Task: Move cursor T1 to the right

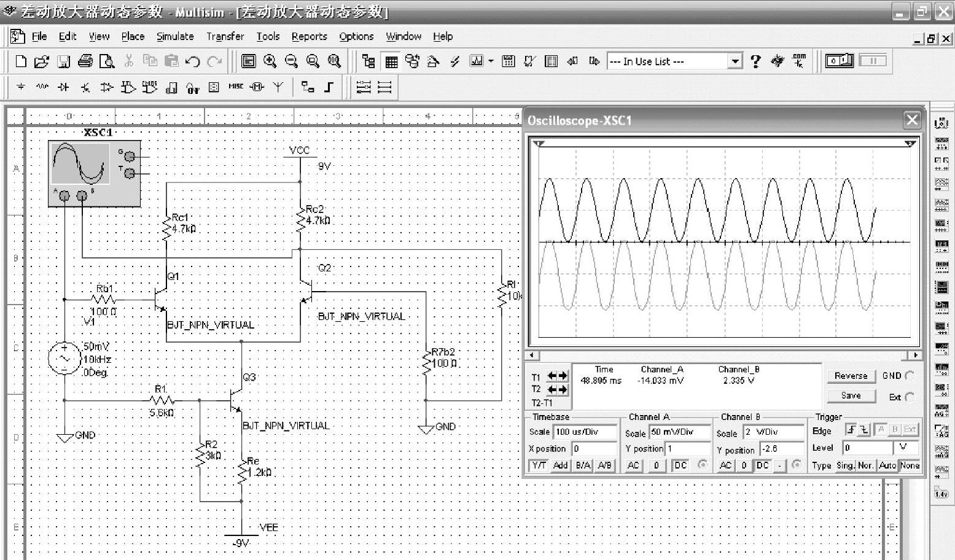Action: [563, 376]
